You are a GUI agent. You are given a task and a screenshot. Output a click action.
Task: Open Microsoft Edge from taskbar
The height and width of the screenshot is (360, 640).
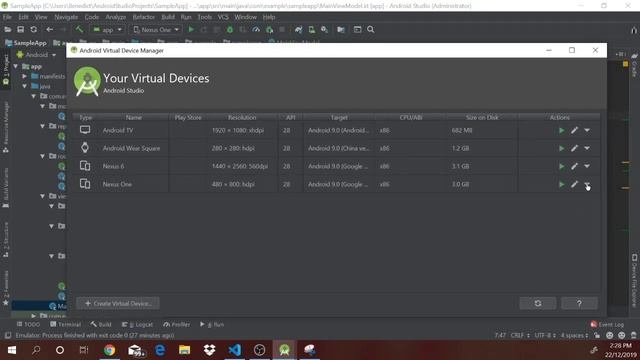pos(160,350)
